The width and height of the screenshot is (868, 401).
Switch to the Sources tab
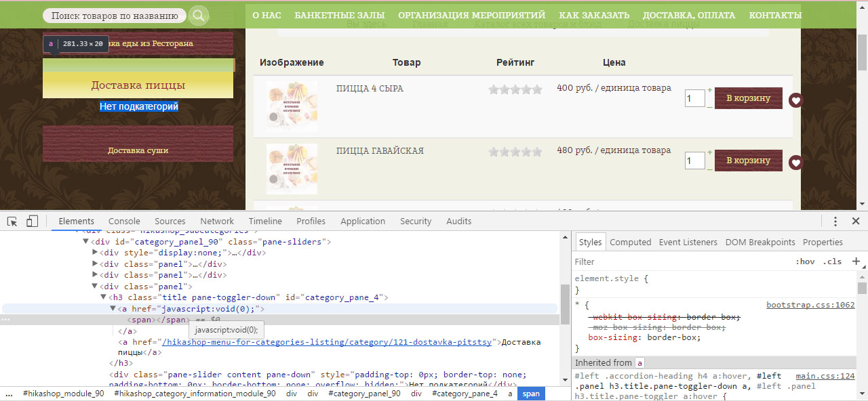click(x=170, y=221)
